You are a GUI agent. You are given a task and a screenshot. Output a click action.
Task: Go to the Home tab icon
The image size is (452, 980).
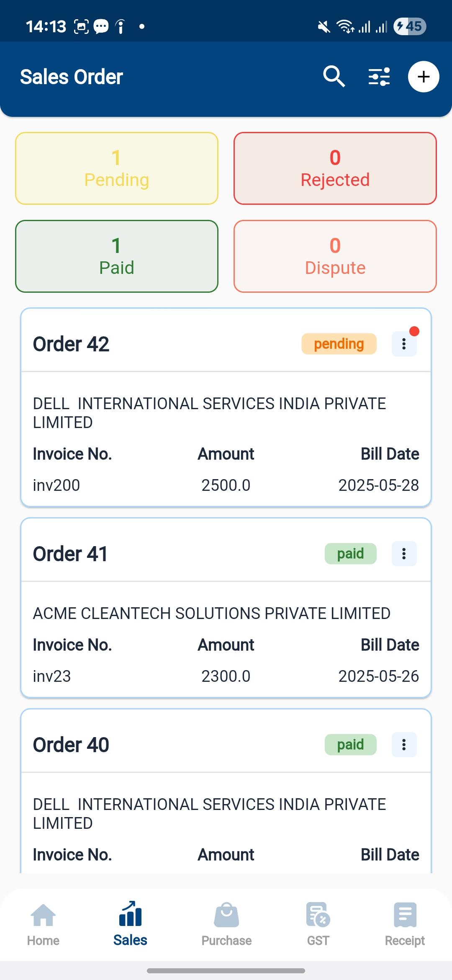point(43,915)
